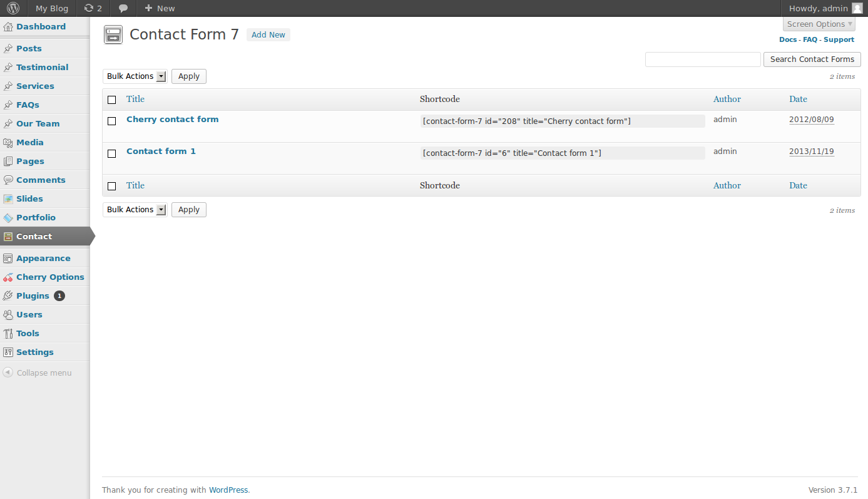Click the Portfolio icon in sidebar
The width and height of the screenshot is (868, 499).
(x=8, y=218)
